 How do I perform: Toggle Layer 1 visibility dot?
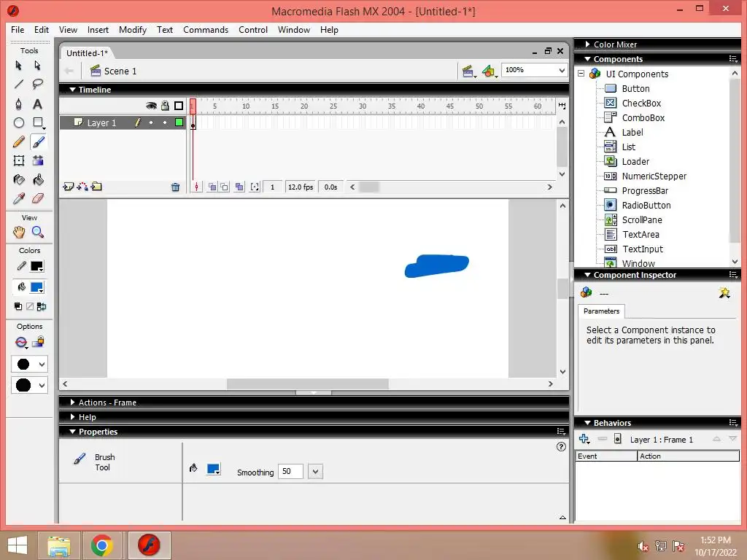click(151, 122)
